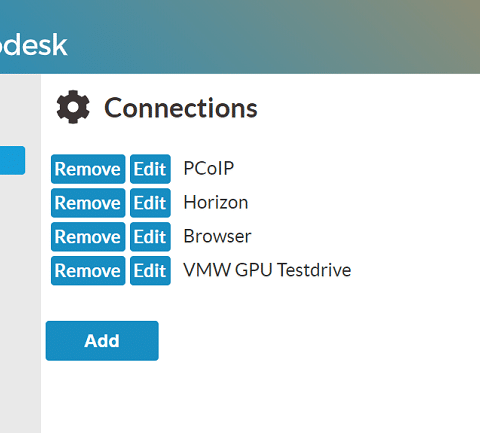Click the desk logo text in header
Image resolution: width=480 pixels, height=433 pixels.
coord(33,44)
